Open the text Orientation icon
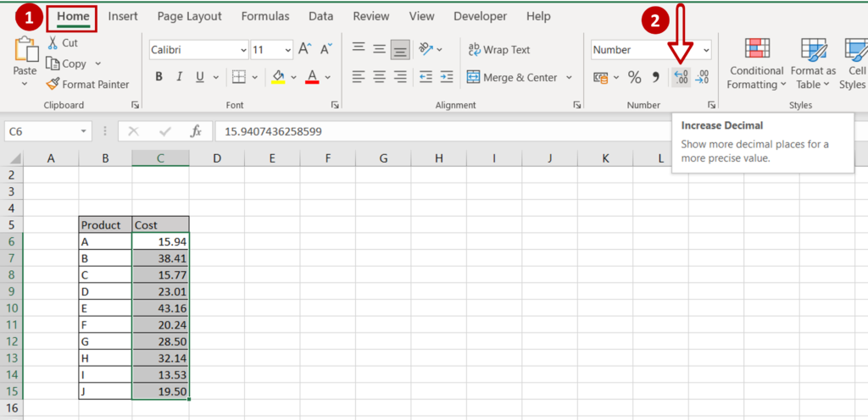 (x=426, y=49)
